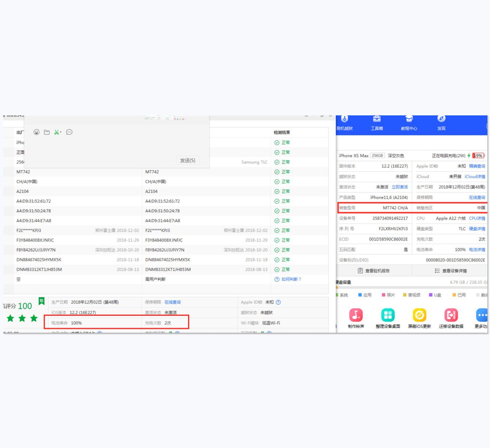This screenshot has width=490, height=448.
Task: Click the Apple A12 六核 CPU value
Action: 451,218
